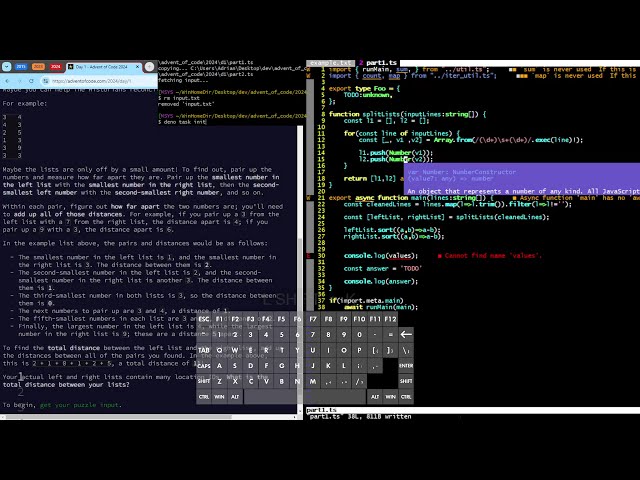Tap the backslash key on the on-screen keyboard

(406, 350)
